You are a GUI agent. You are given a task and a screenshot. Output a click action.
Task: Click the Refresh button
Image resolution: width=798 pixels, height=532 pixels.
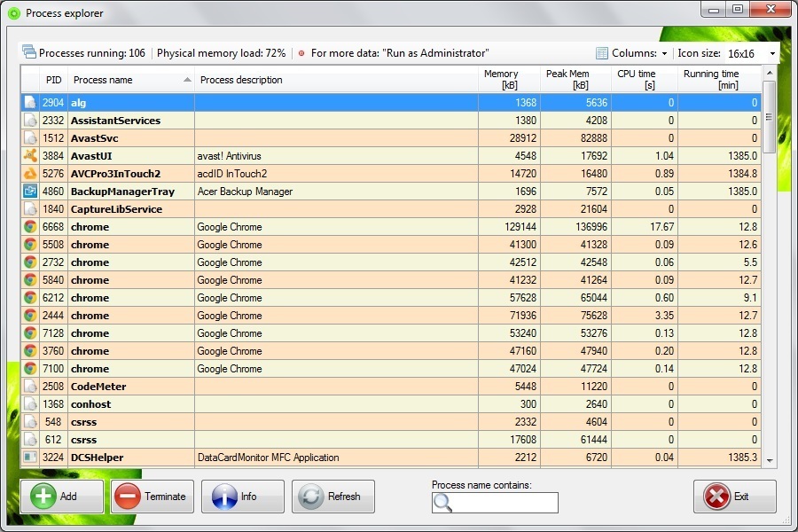click(333, 497)
